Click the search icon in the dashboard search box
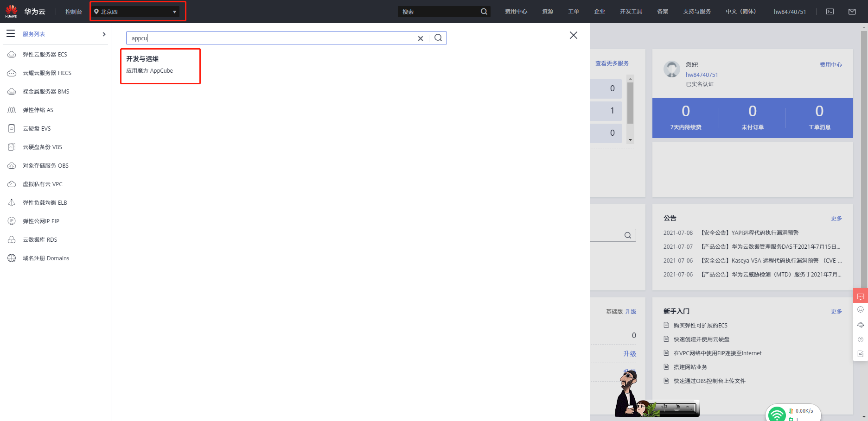This screenshot has width=868, height=421. [x=628, y=235]
